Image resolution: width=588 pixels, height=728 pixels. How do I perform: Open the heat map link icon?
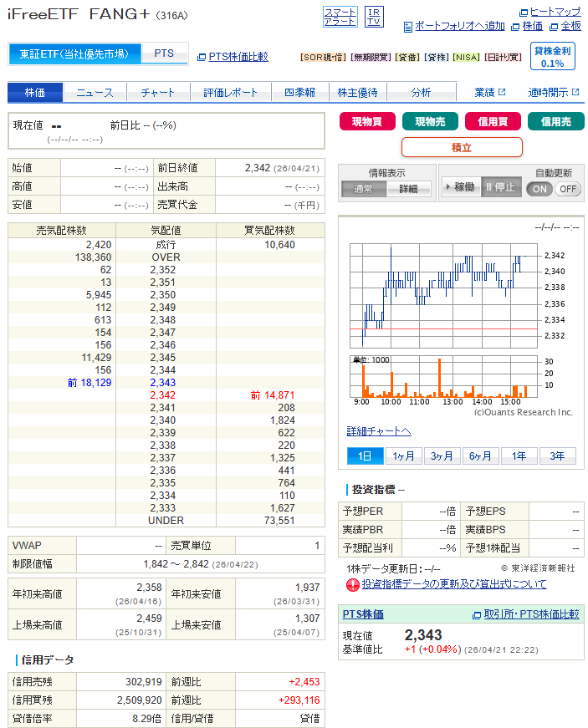click(x=524, y=12)
